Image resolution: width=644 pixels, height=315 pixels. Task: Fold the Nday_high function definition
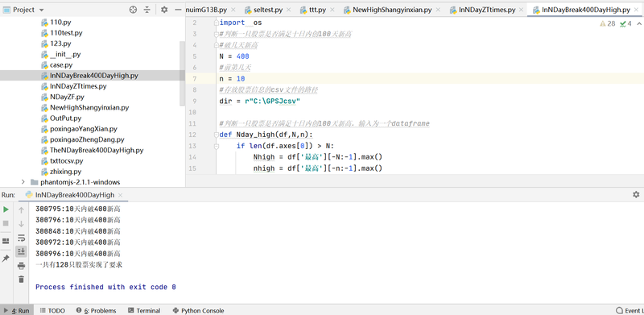[x=216, y=135]
